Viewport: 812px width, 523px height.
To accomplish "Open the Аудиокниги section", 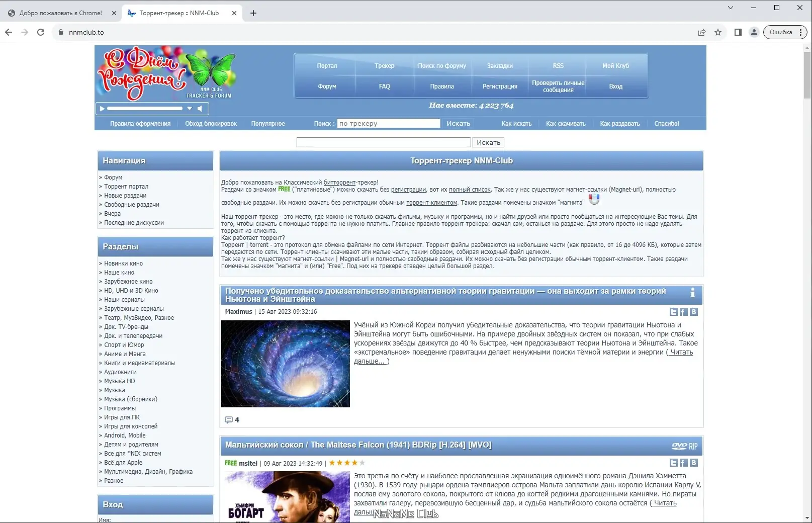I will click(120, 372).
